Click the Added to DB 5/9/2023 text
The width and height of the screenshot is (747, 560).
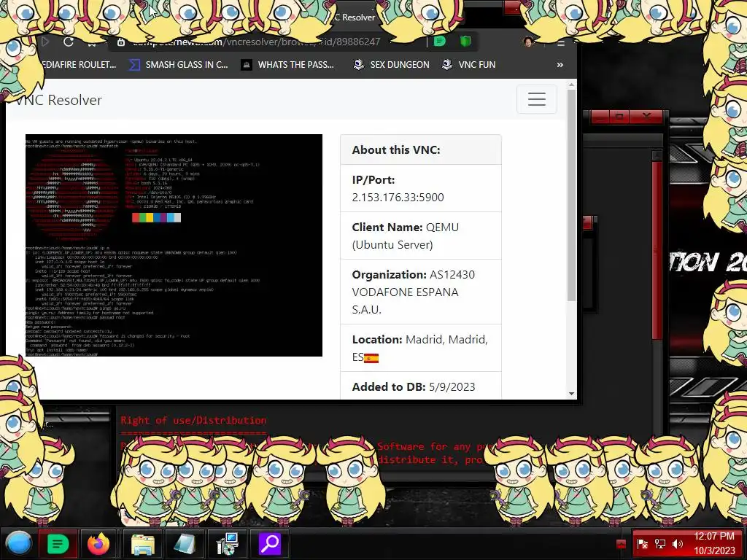click(x=414, y=386)
